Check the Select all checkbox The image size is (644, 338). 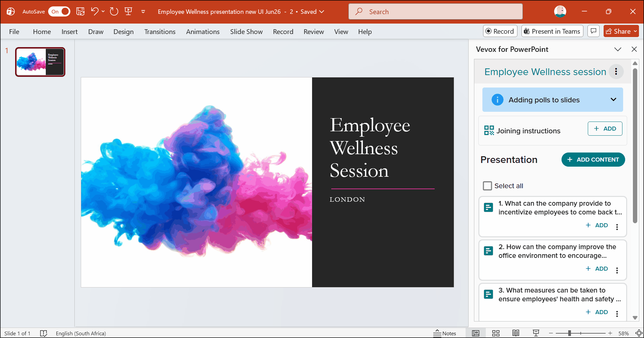coord(487,186)
